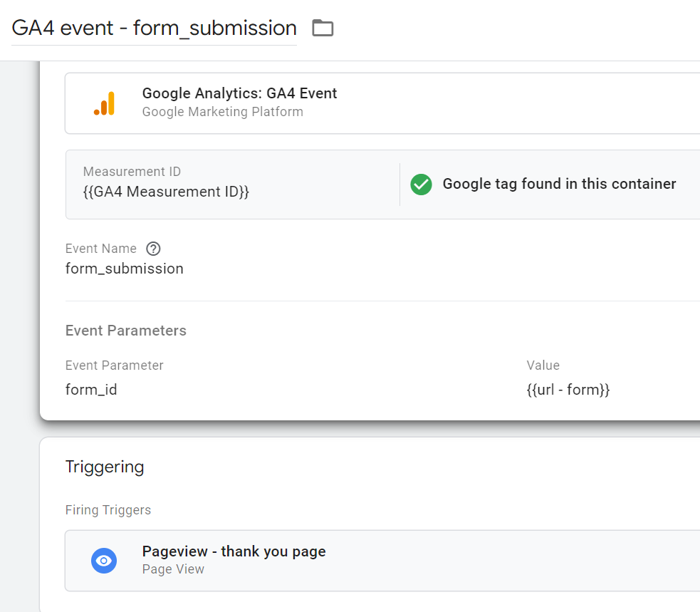Image resolution: width=700 pixels, height=612 pixels.
Task: Click the Google Marketing Platform subtitle
Action: (x=222, y=112)
